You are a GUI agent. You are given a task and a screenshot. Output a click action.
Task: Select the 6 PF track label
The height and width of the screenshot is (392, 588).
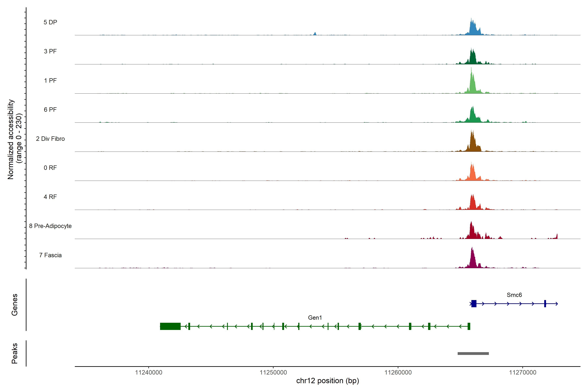pos(50,109)
